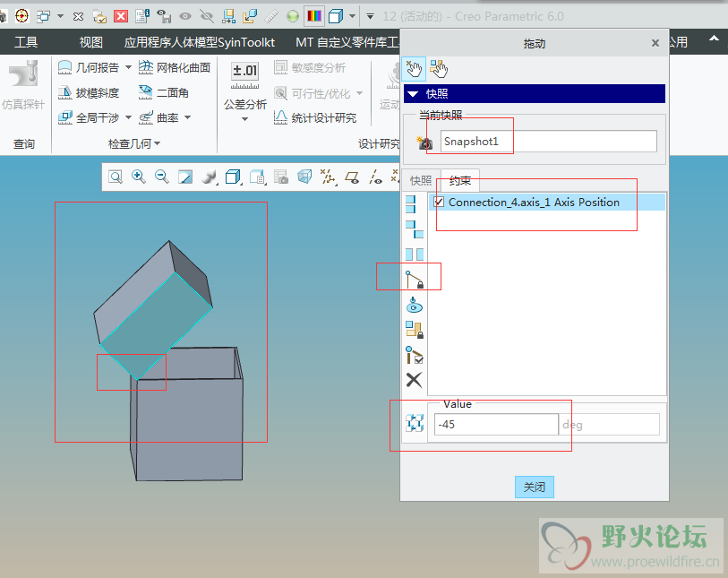This screenshot has width=728, height=578.
Task: Click the eye-shaped constraint icon under axis lock
Action: (x=414, y=305)
